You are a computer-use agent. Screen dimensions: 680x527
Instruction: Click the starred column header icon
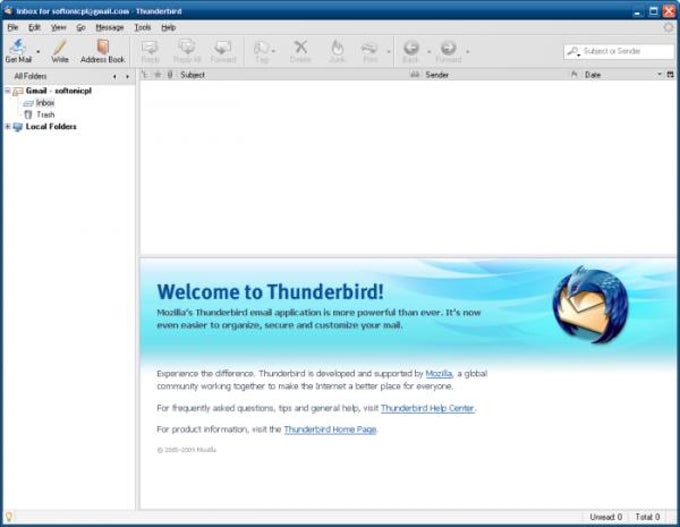pyautogui.click(x=157, y=75)
